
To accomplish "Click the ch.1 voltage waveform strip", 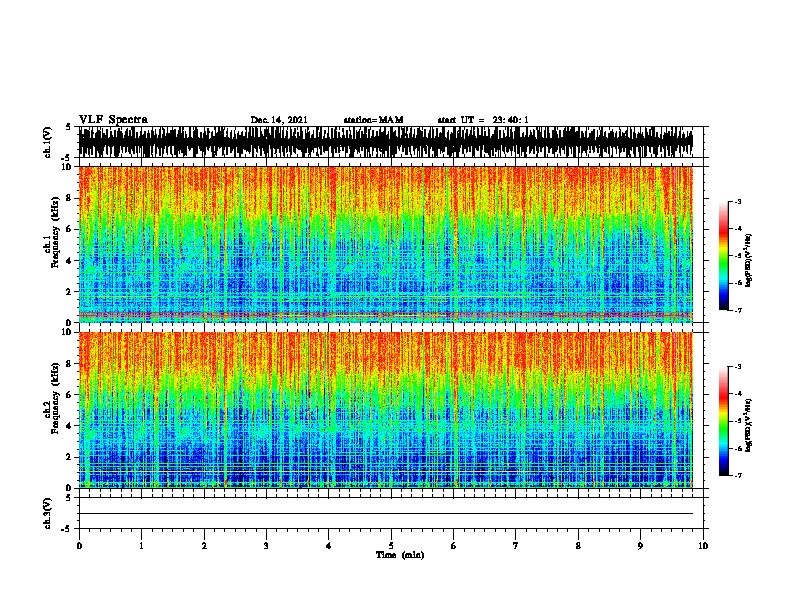I will tap(385, 142).
